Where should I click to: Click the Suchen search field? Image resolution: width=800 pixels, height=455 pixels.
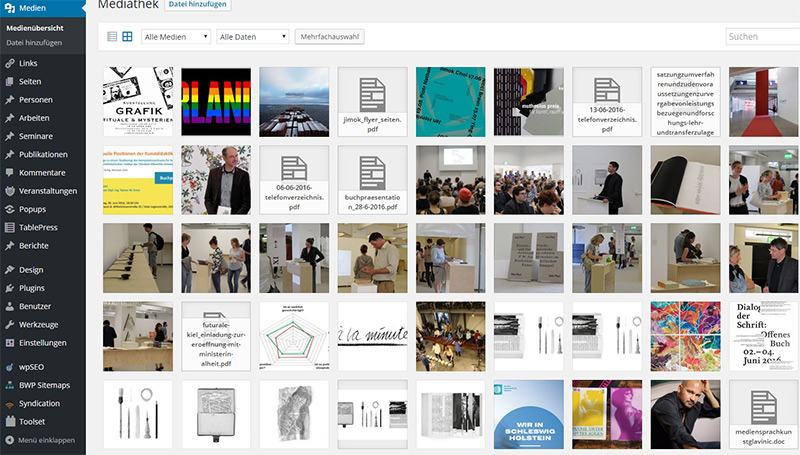coord(761,37)
